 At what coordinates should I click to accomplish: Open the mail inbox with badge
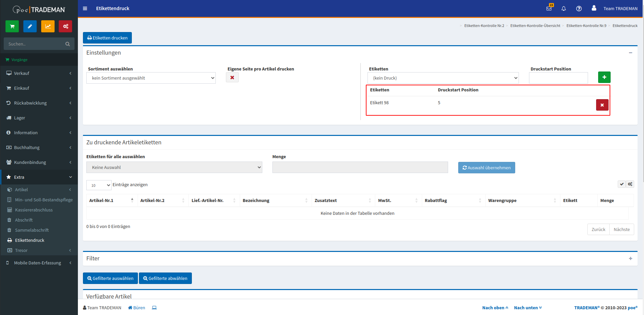(x=549, y=8)
